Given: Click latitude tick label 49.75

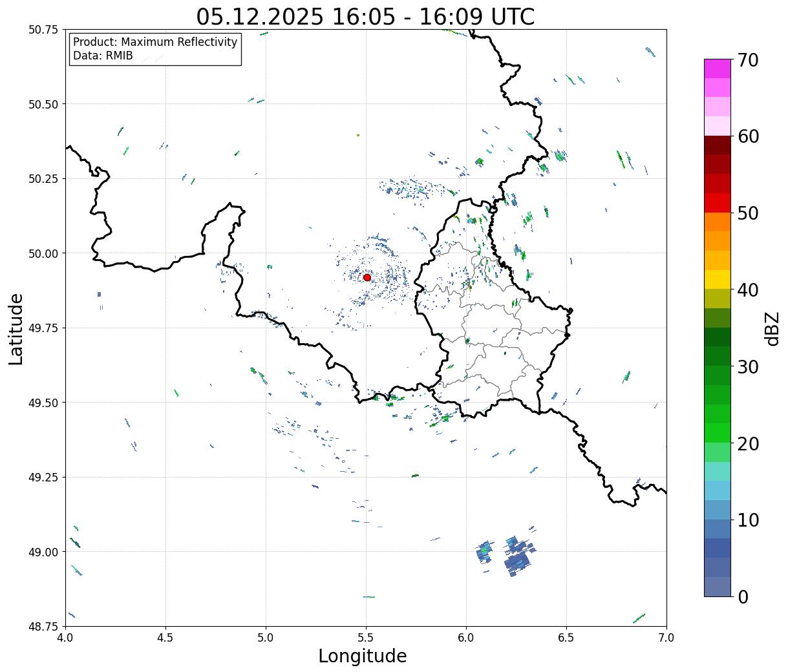Looking at the screenshot, I should tap(43, 328).
